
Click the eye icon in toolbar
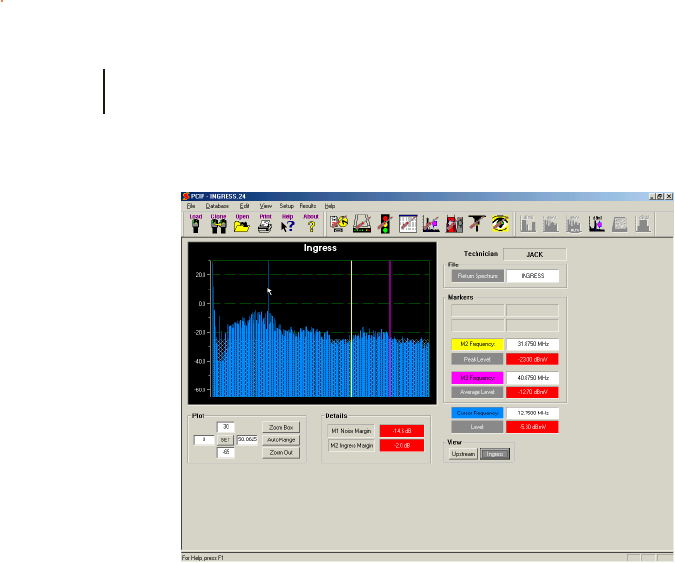(500, 224)
